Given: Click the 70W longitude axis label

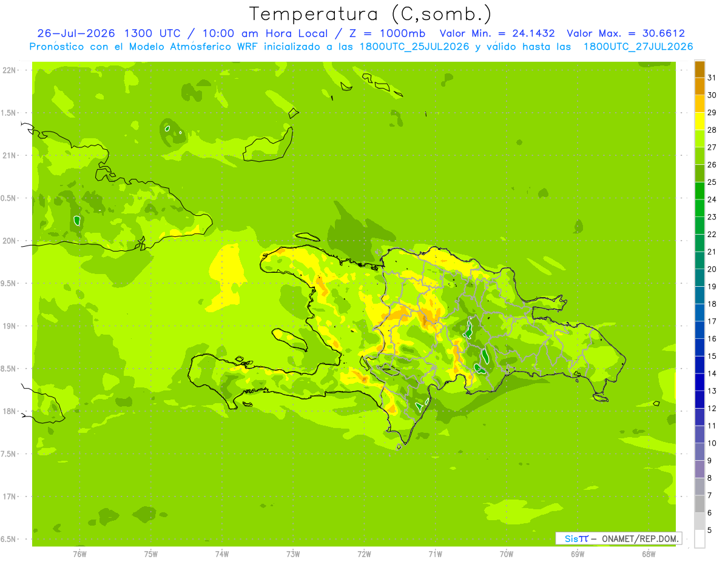Looking at the screenshot, I should coord(507,554).
